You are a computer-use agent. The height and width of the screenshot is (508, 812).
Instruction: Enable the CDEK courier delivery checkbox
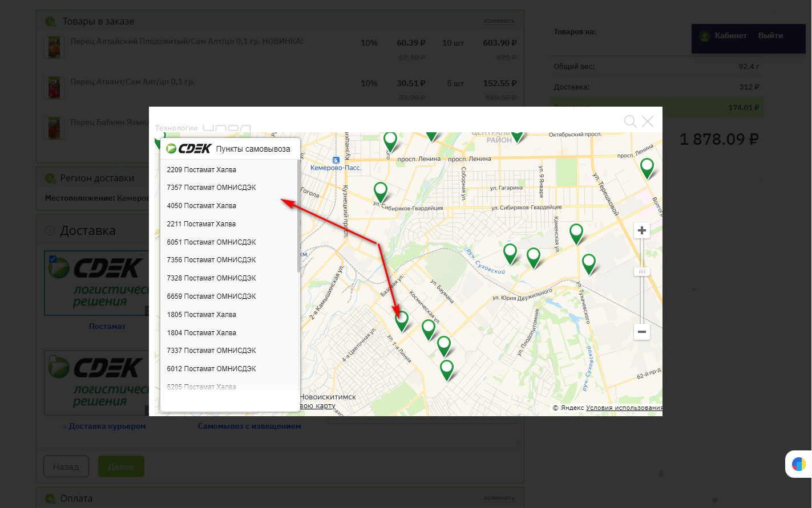coord(53,359)
